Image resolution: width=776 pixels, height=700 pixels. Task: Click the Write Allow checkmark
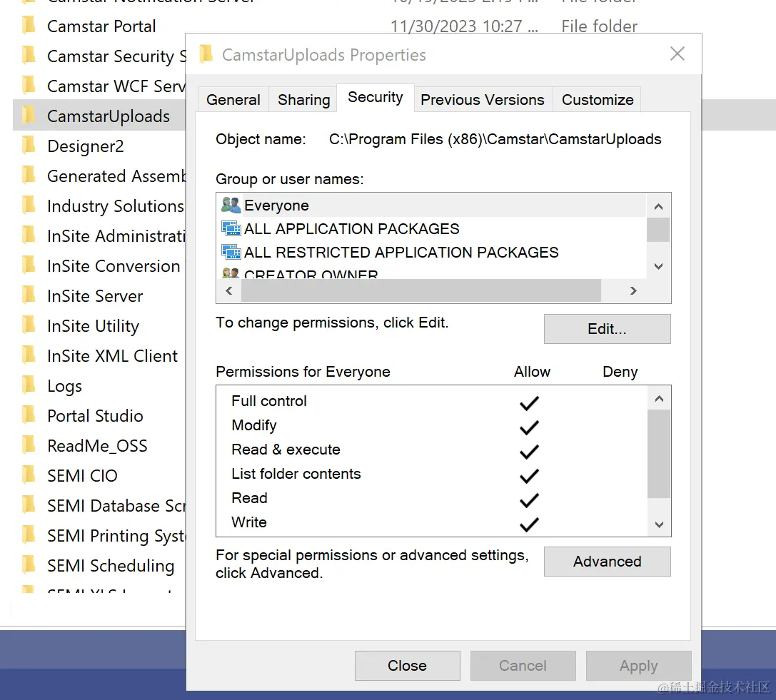click(529, 524)
